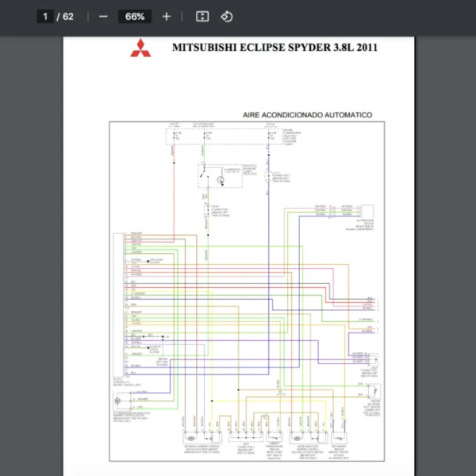This screenshot has height=476, width=476.
Task: Click the long vertical red wire near the top
Action: tap(172, 198)
